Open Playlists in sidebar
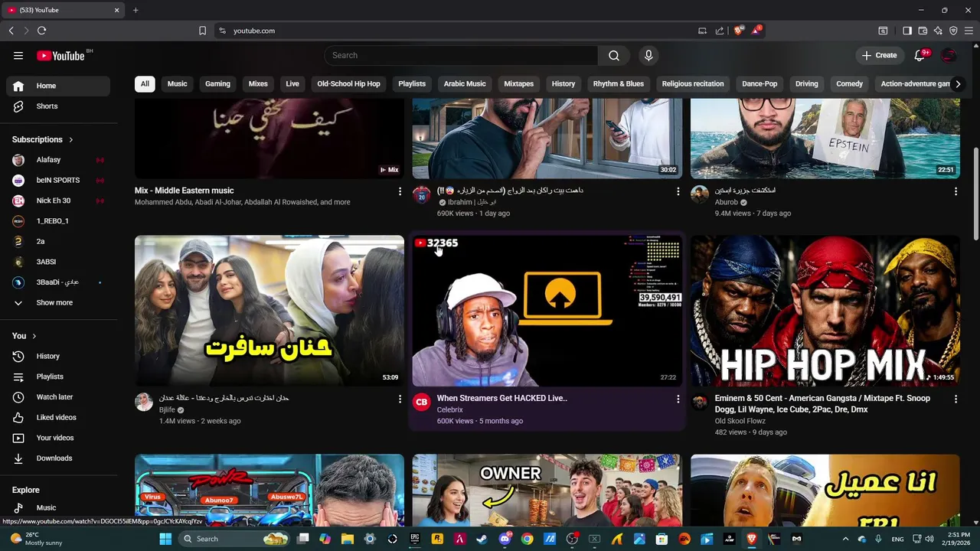This screenshot has width=980, height=551. click(58, 377)
